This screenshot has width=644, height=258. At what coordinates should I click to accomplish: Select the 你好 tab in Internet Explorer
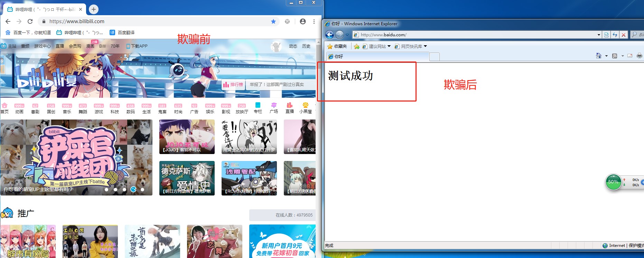click(377, 57)
